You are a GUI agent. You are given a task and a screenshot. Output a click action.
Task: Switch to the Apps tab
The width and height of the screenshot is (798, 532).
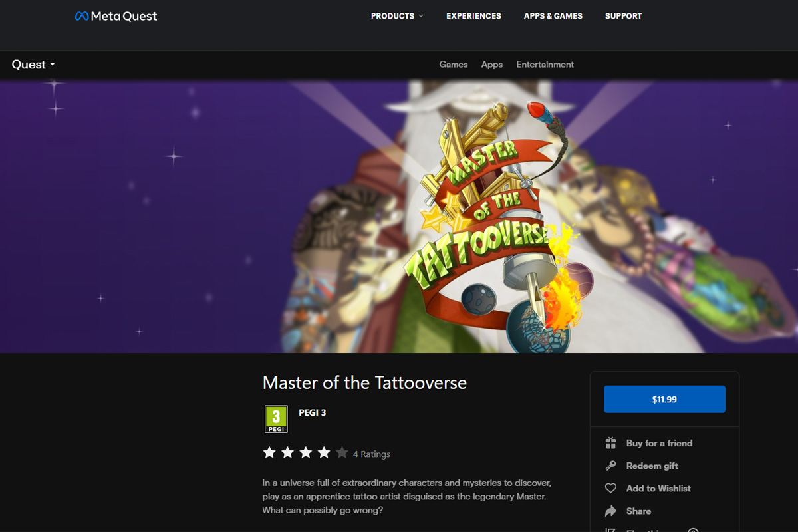coord(492,65)
